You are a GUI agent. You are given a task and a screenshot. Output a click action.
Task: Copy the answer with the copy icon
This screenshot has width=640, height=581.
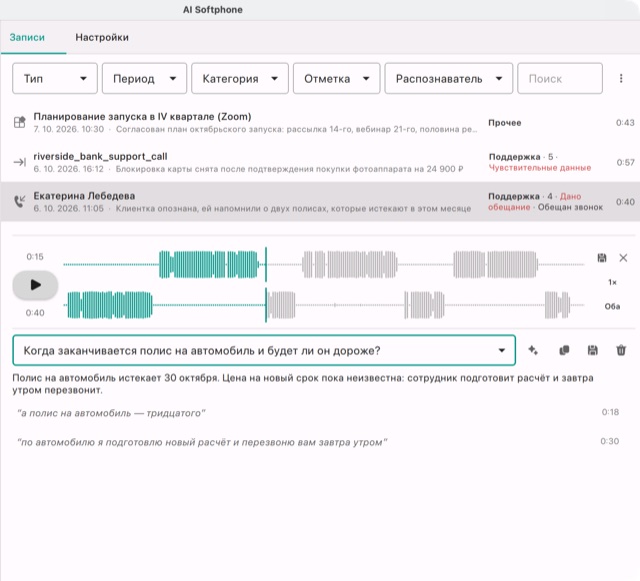(x=564, y=350)
